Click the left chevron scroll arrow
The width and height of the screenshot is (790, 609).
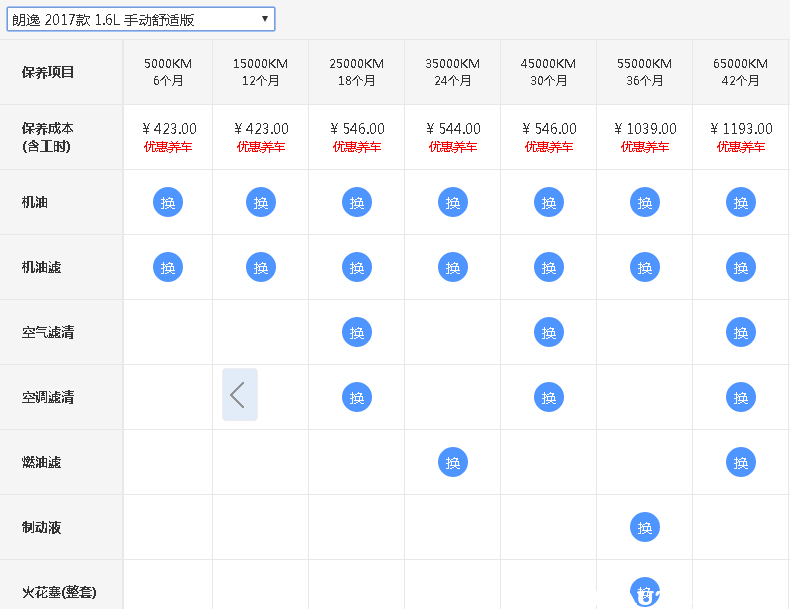(239, 395)
